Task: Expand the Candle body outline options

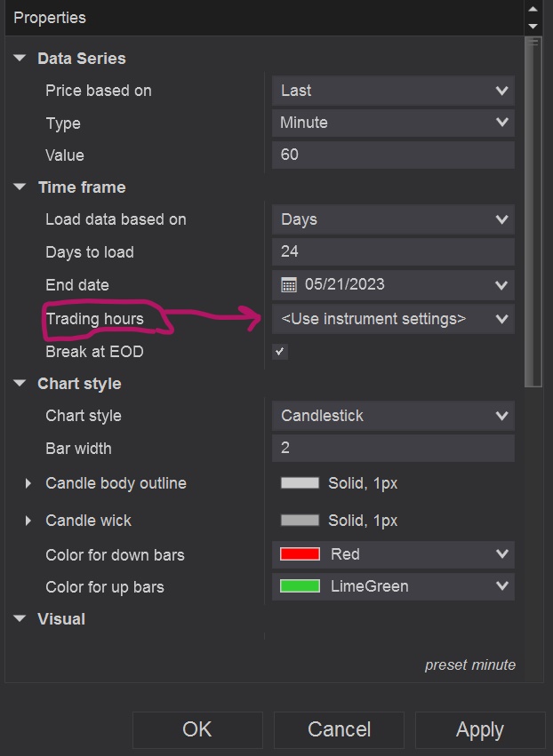Action: pyautogui.click(x=28, y=483)
